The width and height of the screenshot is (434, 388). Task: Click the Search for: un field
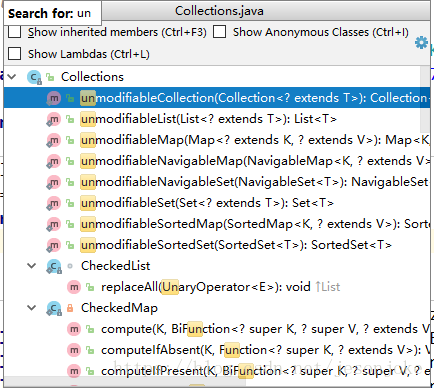[x=52, y=13]
